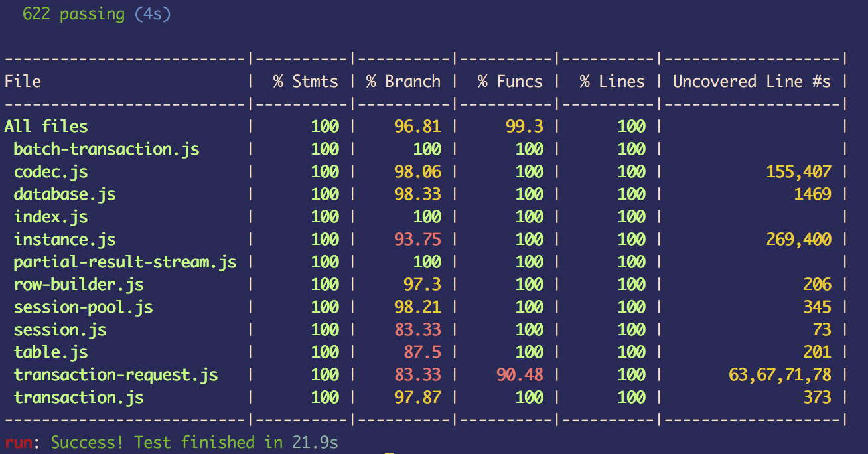Select the partial-result-stream.js file name

coord(125,262)
